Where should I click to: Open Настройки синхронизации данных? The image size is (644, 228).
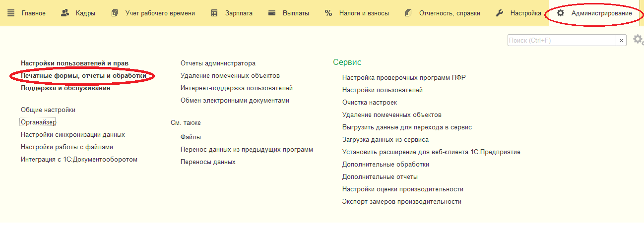point(72,134)
